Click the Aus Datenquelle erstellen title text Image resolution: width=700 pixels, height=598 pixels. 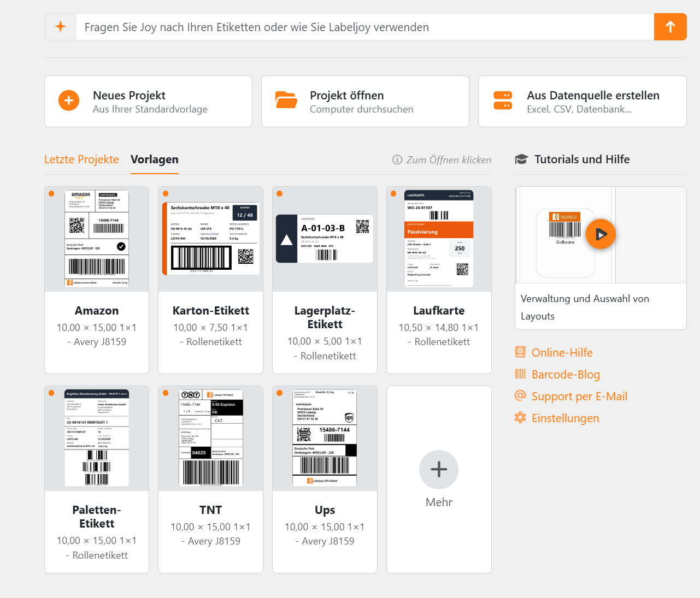(x=593, y=95)
